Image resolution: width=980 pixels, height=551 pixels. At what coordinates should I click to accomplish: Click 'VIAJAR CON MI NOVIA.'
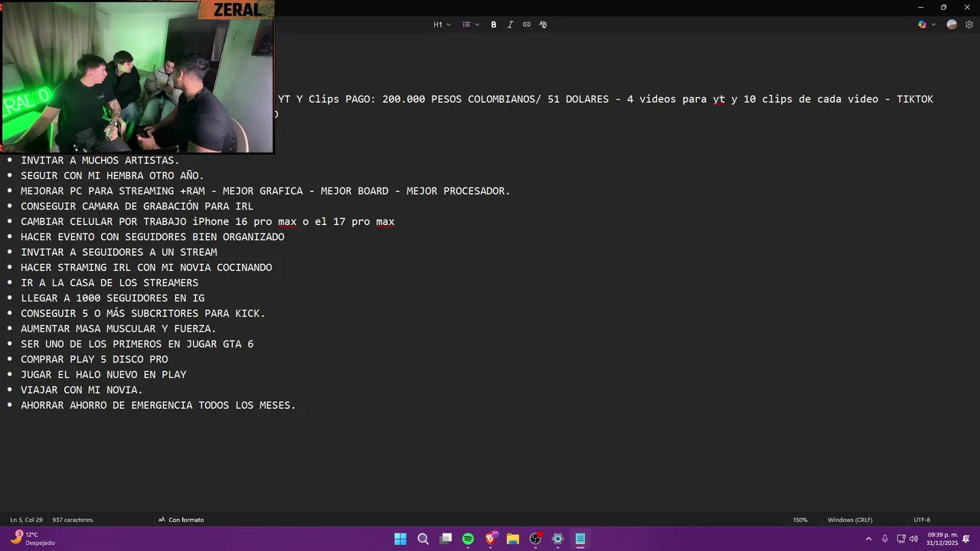[x=82, y=390]
